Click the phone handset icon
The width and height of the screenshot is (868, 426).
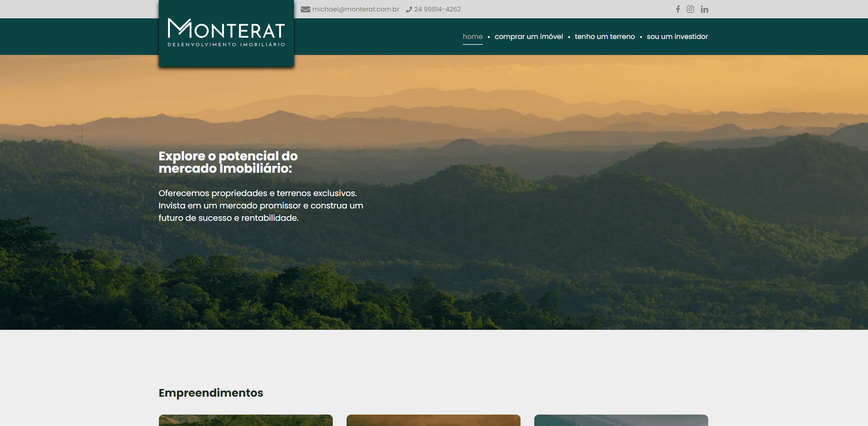click(x=409, y=9)
